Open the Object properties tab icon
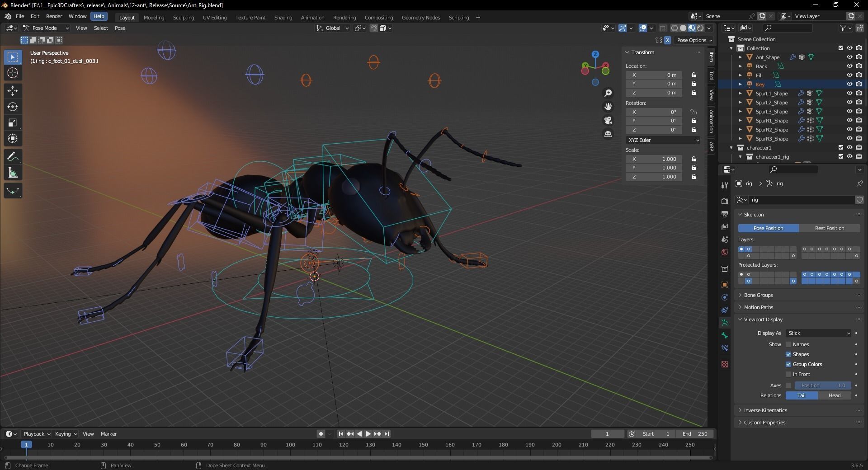This screenshot has width=868, height=470. point(725,284)
